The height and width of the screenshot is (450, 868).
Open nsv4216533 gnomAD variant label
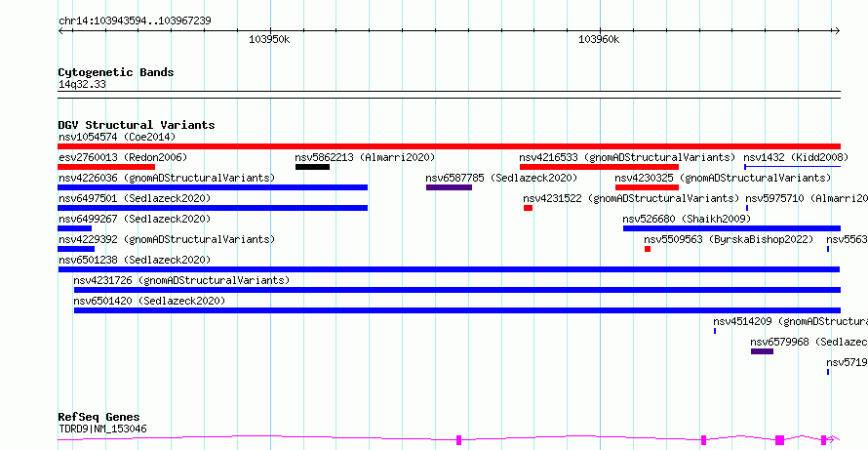pos(627,157)
